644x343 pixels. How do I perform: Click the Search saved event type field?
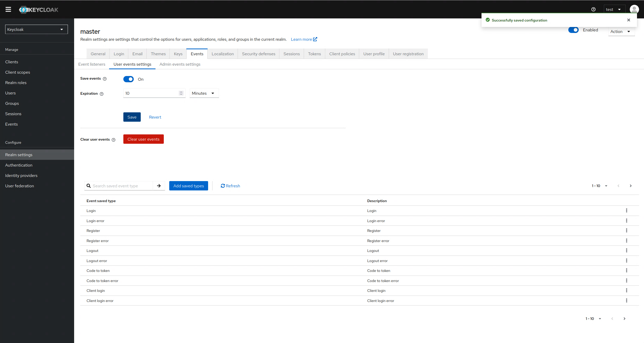coord(121,186)
